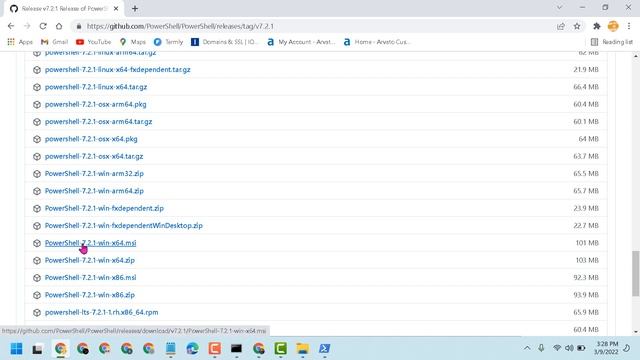Go back to the previous page

click(11, 26)
